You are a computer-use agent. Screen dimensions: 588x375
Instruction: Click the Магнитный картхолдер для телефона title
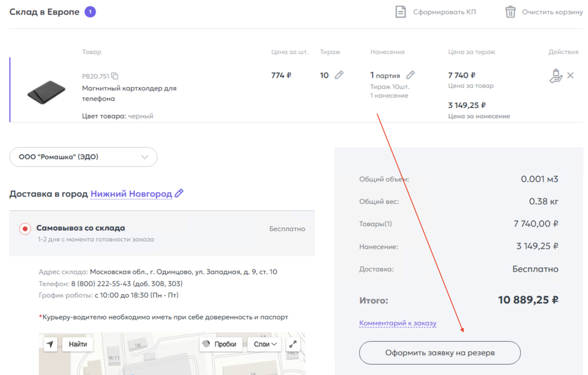pos(129,93)
